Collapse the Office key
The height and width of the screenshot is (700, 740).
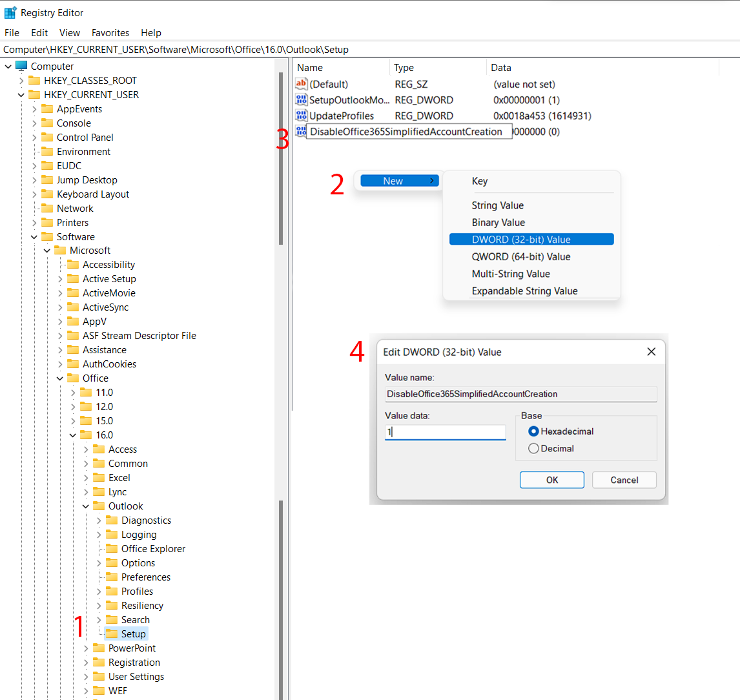click(x=60, y=378)
